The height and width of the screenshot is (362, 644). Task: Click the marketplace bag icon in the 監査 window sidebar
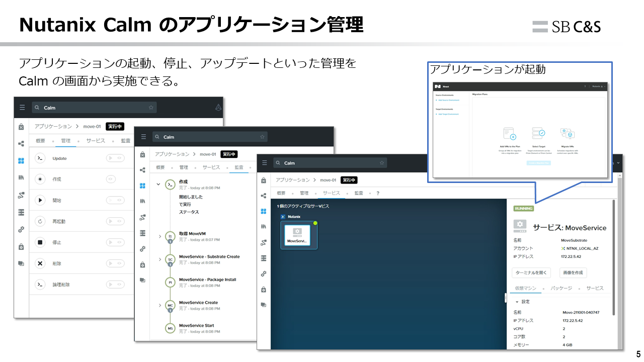coord(143,154)
